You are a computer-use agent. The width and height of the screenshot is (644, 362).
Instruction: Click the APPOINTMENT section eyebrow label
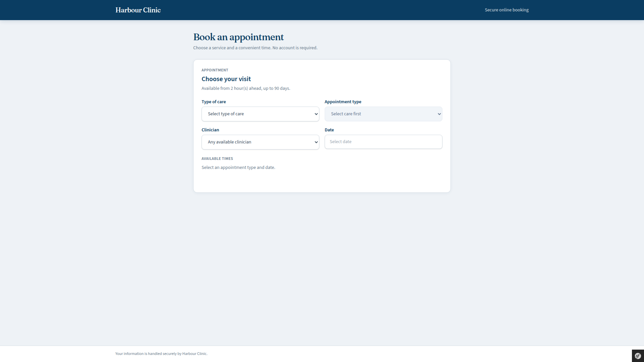click(x=215, y=70)
